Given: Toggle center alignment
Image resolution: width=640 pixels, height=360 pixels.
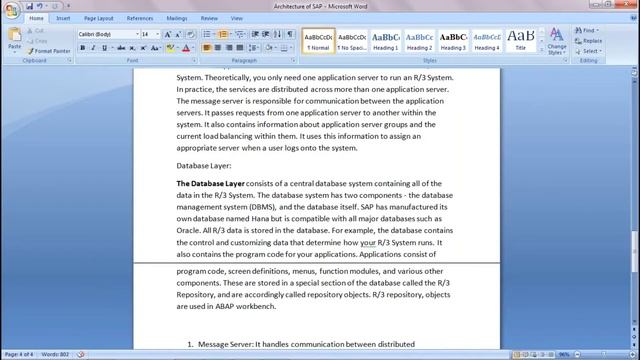Looking at the screenshot, I should click(218, 48).
